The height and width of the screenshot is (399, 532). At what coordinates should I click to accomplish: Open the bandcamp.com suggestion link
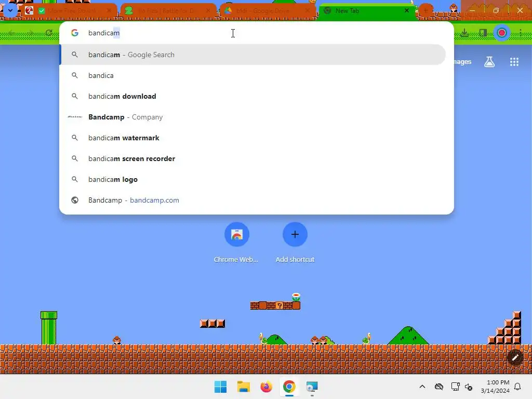pos(253,200)
